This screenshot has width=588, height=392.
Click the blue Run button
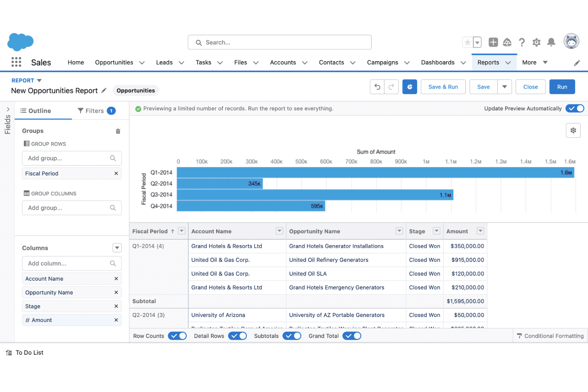pyautogui.click(x=562, y=87)
